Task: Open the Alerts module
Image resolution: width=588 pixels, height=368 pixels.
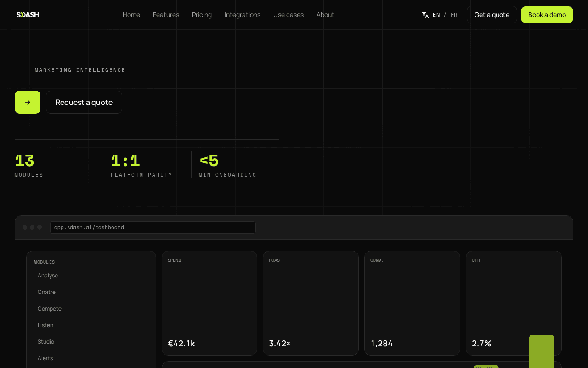Action: pos(45,358)
